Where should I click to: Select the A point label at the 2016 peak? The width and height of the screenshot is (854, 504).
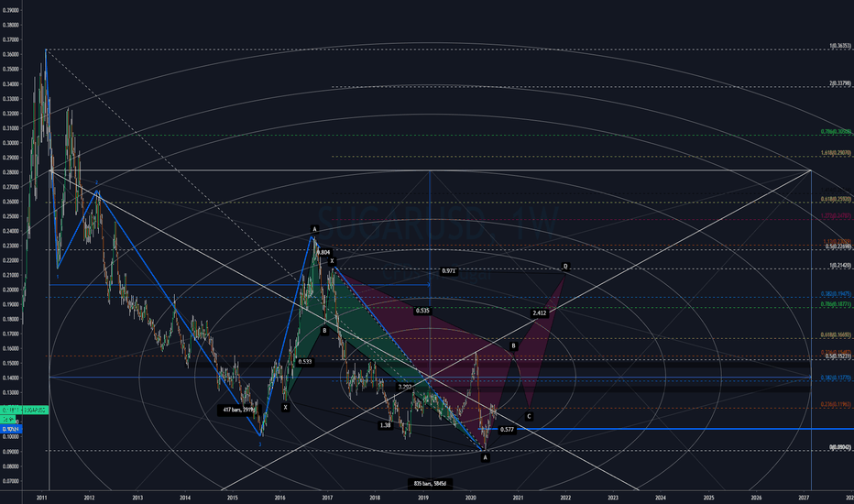pos(314,229)
